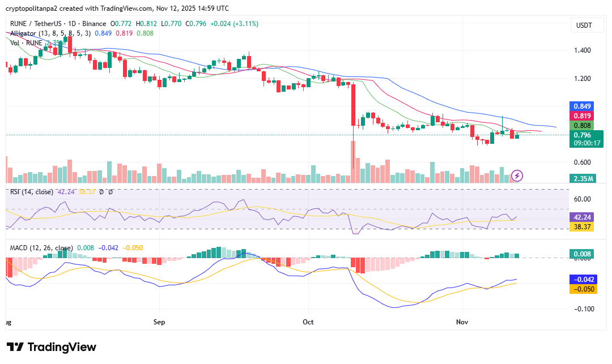
Task: Click the yellow 38.37 RSI-based MA value
Action: tap(582, 227)
